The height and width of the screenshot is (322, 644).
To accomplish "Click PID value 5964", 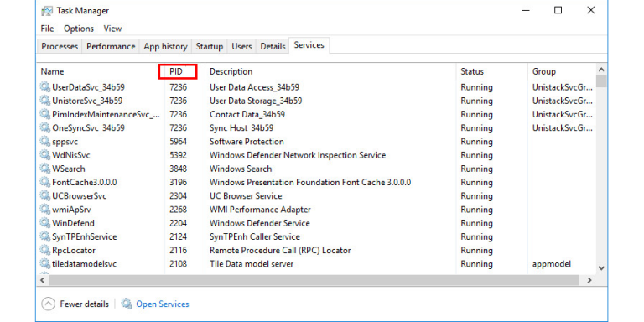I will [178, 141].
